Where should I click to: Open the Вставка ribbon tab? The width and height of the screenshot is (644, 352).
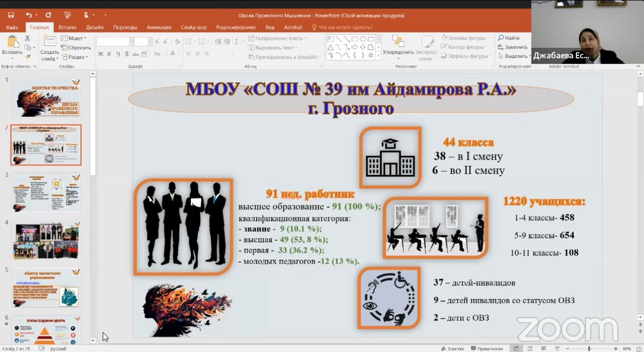[x=67, y=27]
